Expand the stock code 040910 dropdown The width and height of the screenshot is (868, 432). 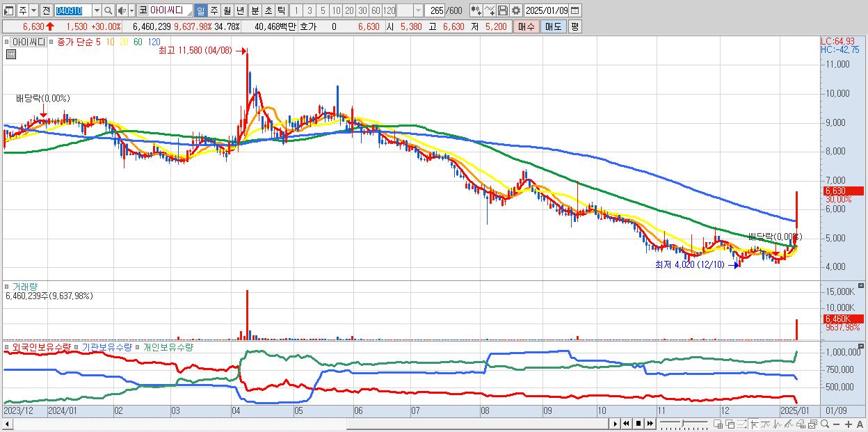(x=97, y=10)
